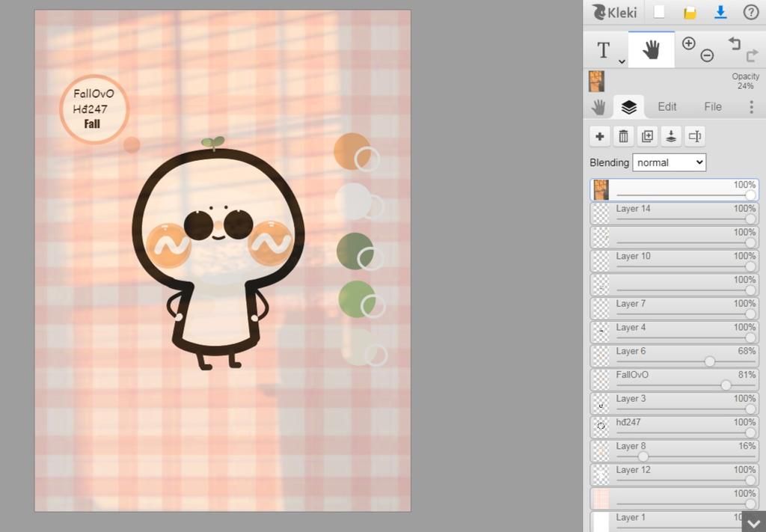
Task: Switch to the Layers tab
Action: click(628, 107)
